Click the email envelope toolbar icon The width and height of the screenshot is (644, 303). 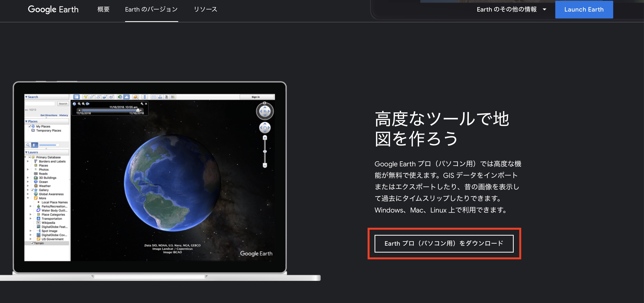tap(154, 97)
